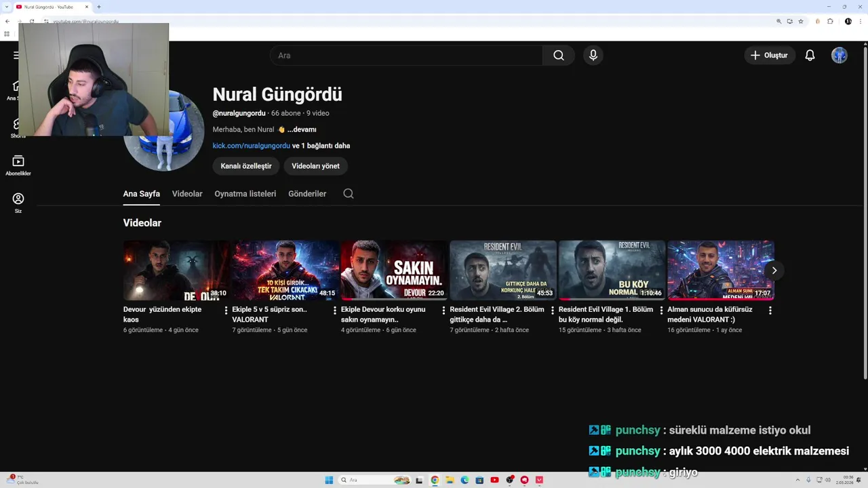Open Chrome from the taskbar
The width and height of the screenshot is (868, 488).
pyautogui.click(x=435, y=480)
